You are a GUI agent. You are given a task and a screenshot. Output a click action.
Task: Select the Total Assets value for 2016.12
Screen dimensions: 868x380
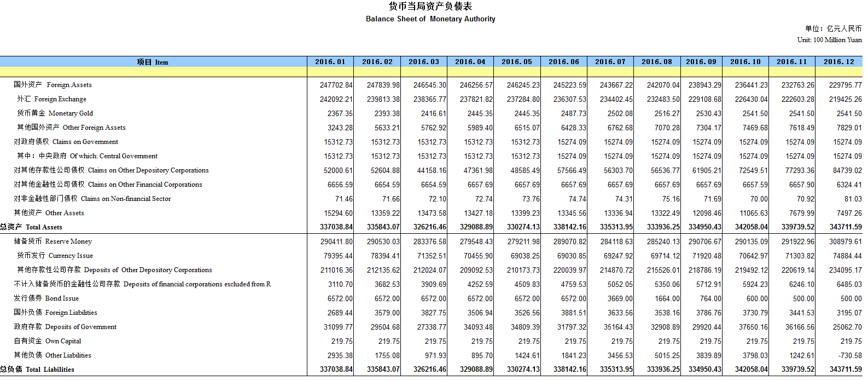pos(845,227)
